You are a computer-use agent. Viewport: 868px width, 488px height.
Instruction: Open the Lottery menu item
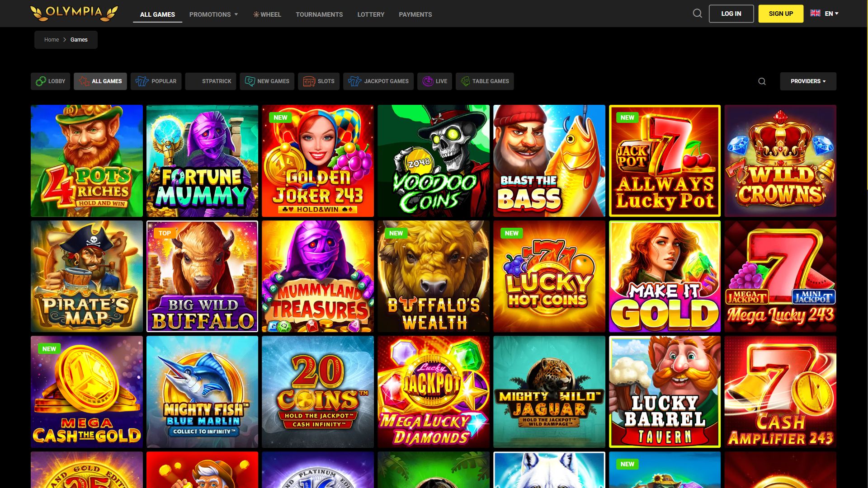point(371,14)
